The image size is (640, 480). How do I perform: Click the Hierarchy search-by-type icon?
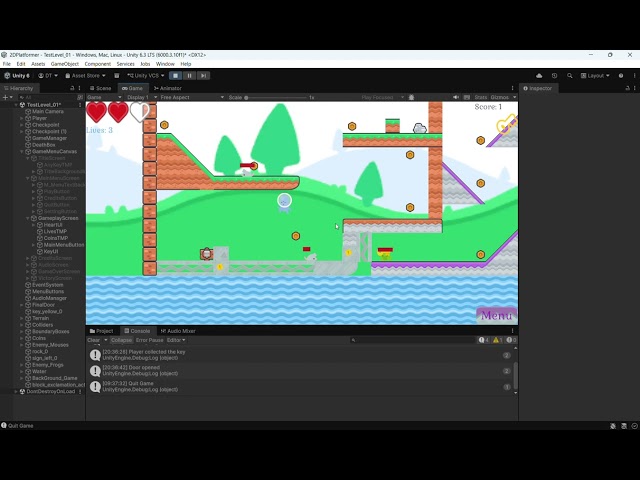click(x=80, y=98)
